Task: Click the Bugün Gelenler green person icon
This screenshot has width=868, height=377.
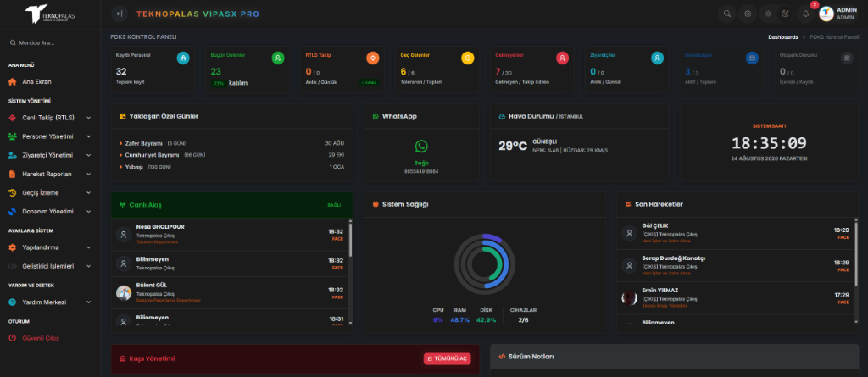Action: coord(278,58)
